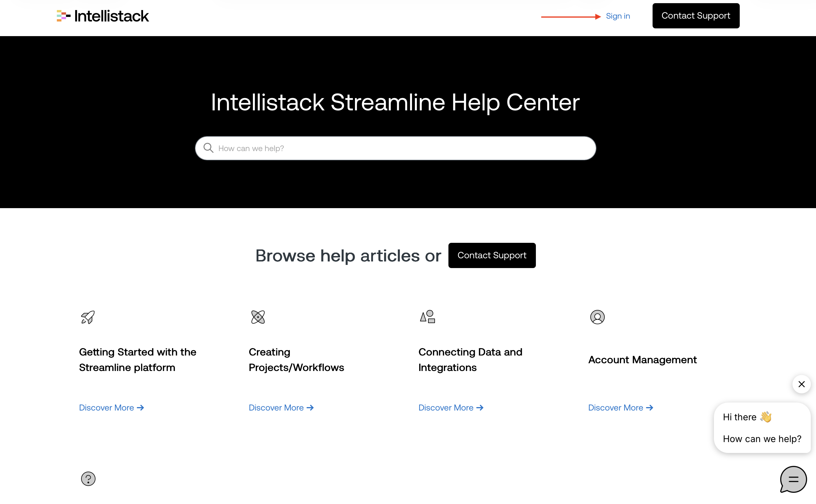Open Discover More under Getting Started
The height and width of the screenshot is (504, 816).
tap(111, 408)
